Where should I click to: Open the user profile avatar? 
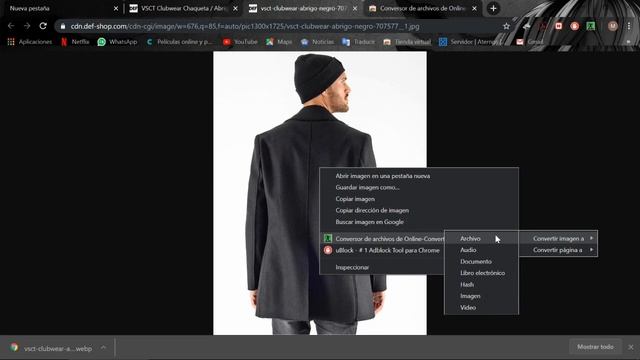pyautogui.click(x=612, y=26)
